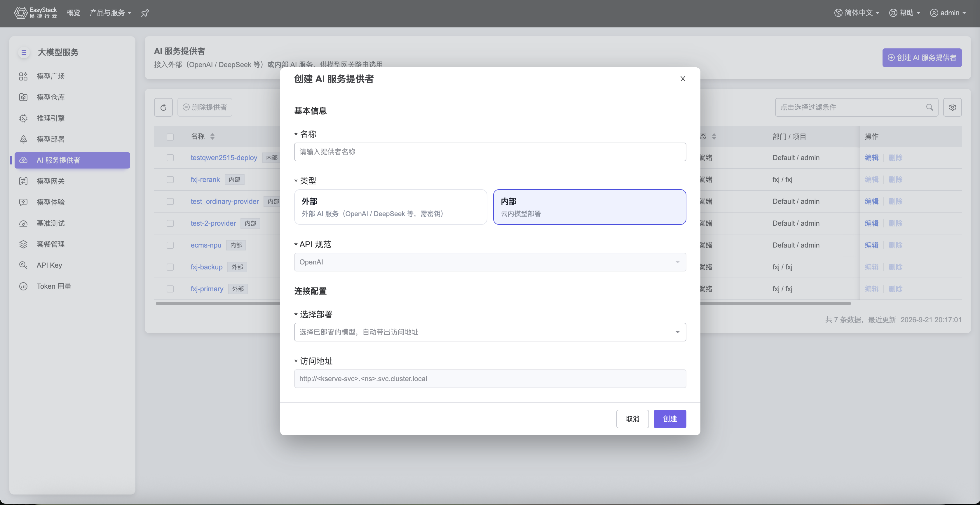
Task: Open the 产品与服务 menu
Action: tap(110, 13)
